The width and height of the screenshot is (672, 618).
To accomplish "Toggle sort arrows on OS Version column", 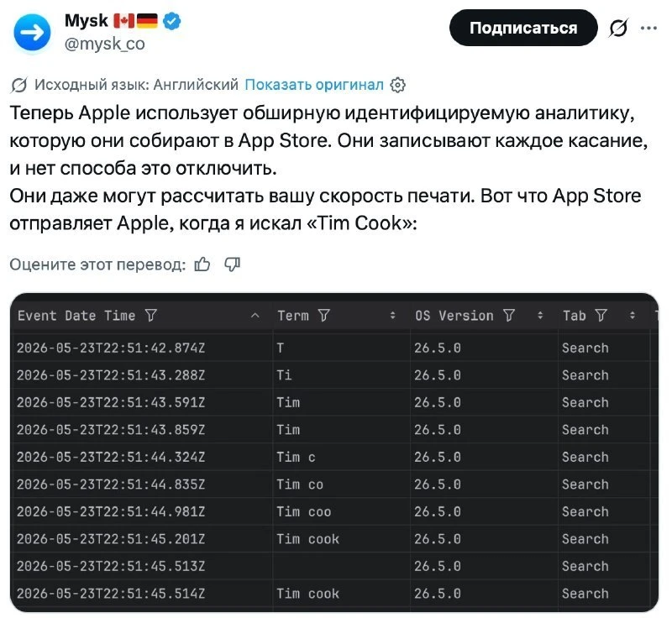I will (540, 316).
